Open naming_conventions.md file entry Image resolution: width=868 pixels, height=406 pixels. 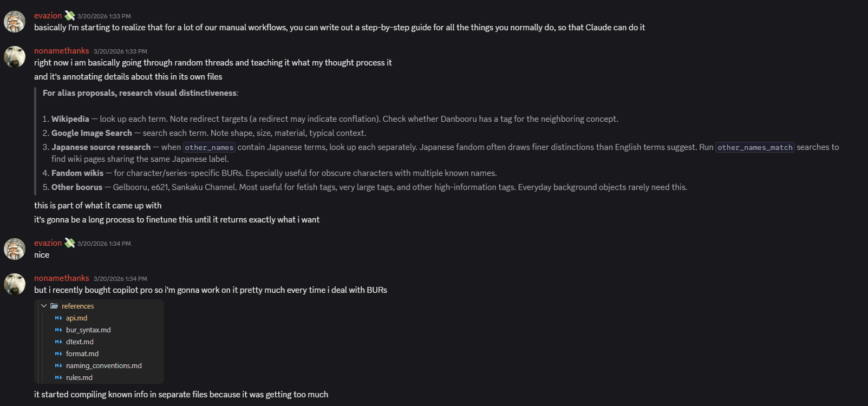point(104,366)
